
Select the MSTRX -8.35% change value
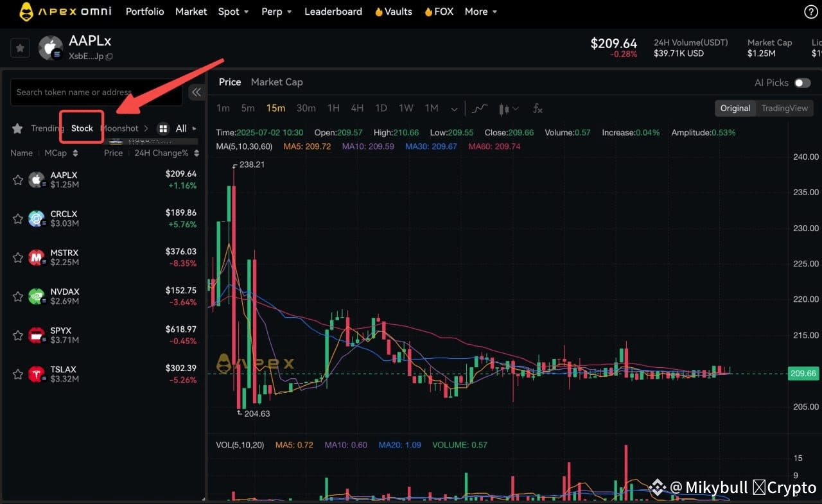pyautogui.click(x=183, y=263)
